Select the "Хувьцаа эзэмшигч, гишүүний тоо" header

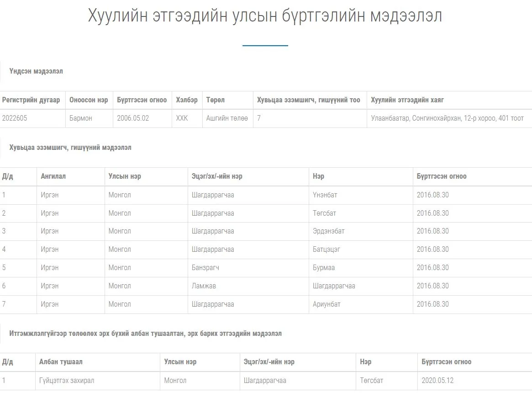[308, 100]
